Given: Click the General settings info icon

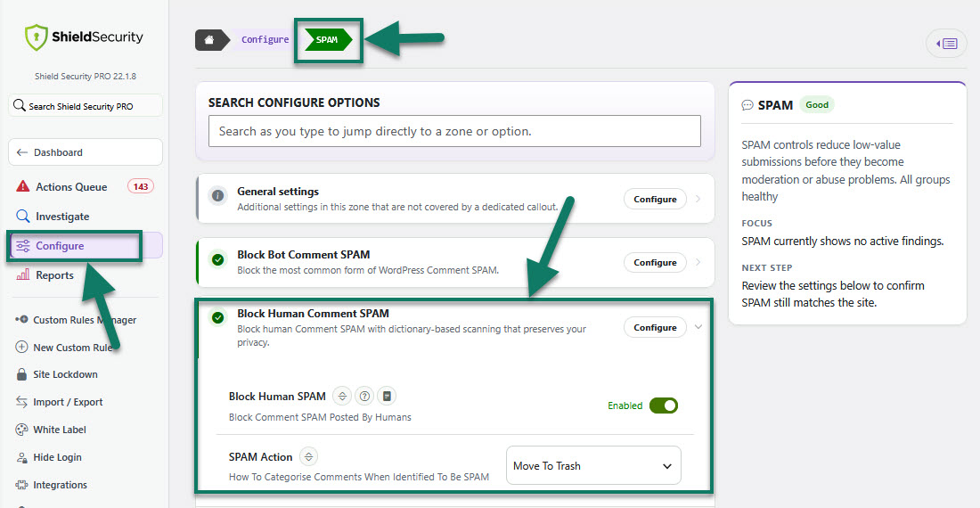Looking at the screenshot, I should 217,195.
